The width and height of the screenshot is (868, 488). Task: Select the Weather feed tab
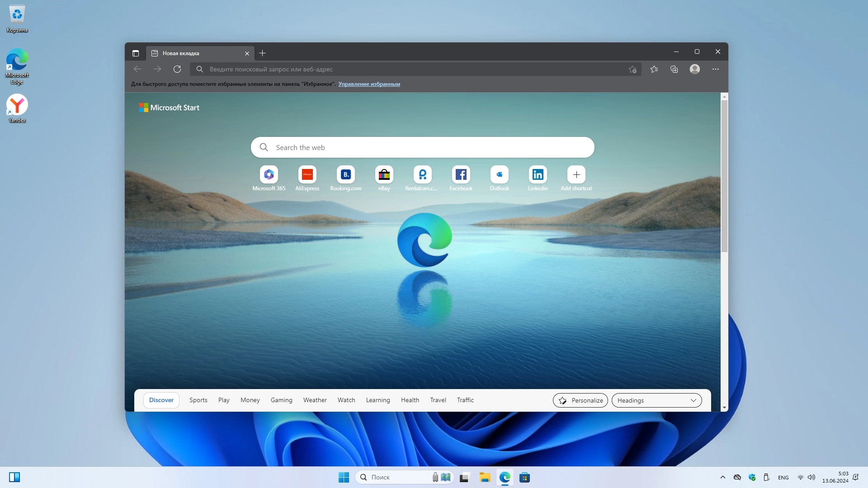pos(315,400)
